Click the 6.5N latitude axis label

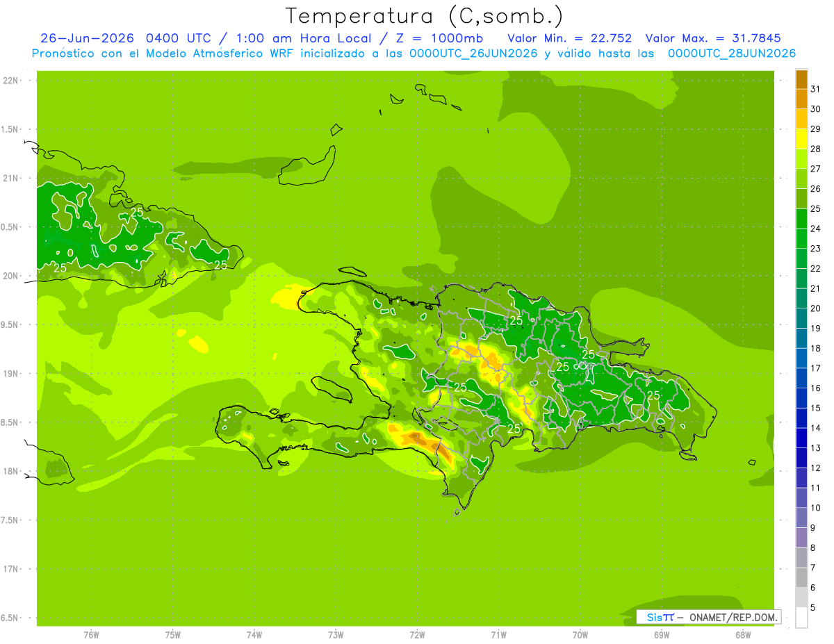coord(10,618)
